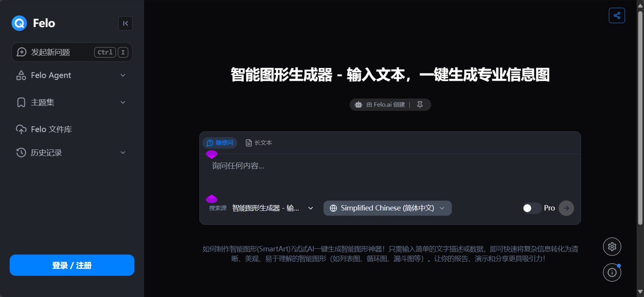The width and height of the screenshot is (644, 297).
Task: Click the 历史记录 clock icon
Action: [x=21, y=153]
